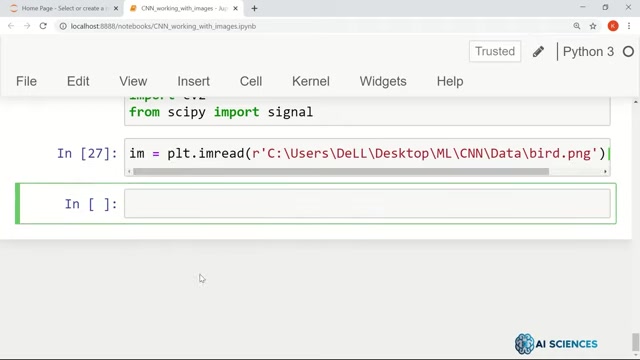
Task: Open the Cell menu
Action: coord(251,81)
